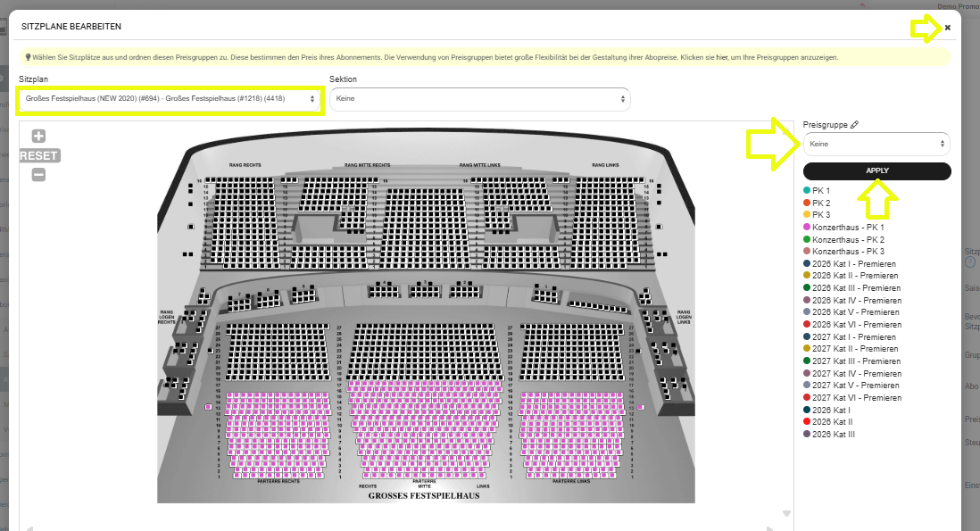The width and height of the screenshot is (980, 531).
Task: Click the pencil icon next to Preisgruppe
Action: click(x=854, y=125)
